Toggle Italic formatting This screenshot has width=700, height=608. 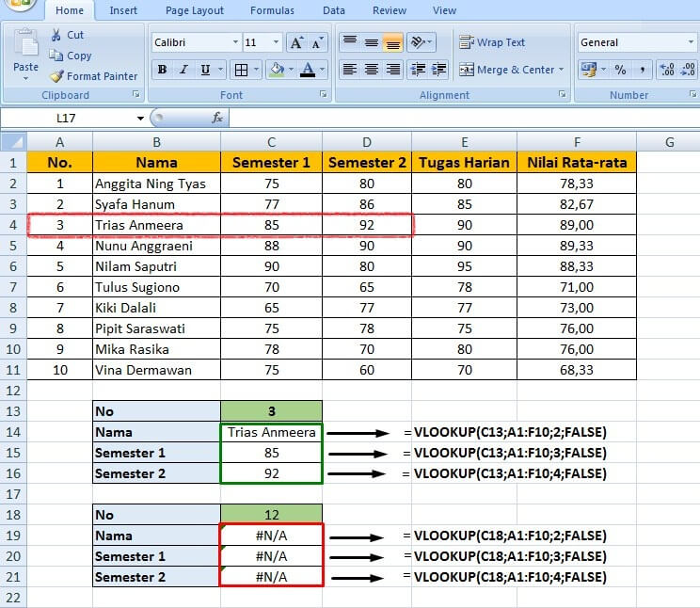coord(183,70)
